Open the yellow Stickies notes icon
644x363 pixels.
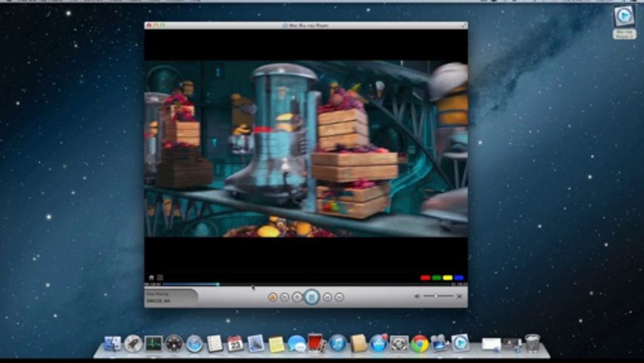coord(276,344)
